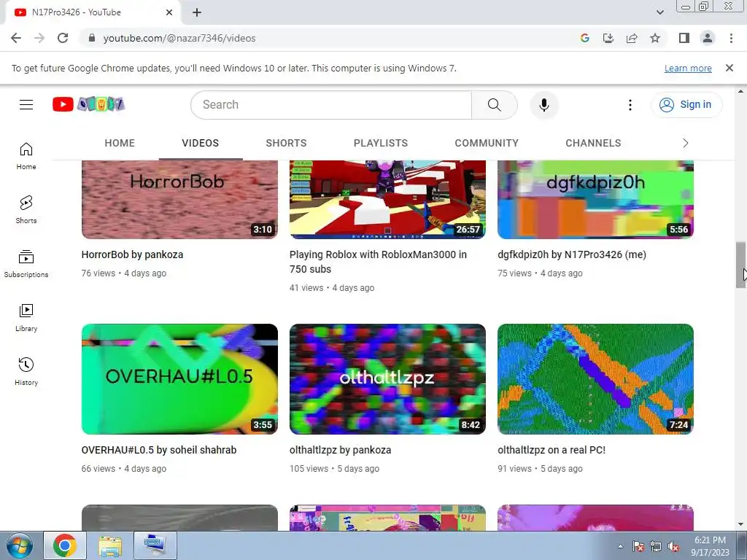747x560 pixels.
Task: Click the Action Center flag tray icon
Action: pos(638,546)
